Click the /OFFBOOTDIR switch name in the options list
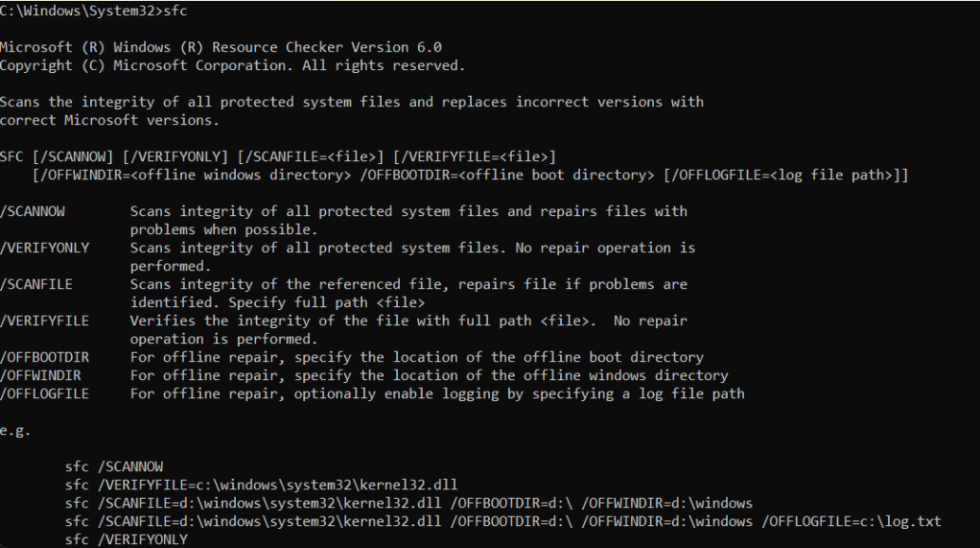Image resolution: width=980 pixels, height=548 pixels. (x=44, y=357)
